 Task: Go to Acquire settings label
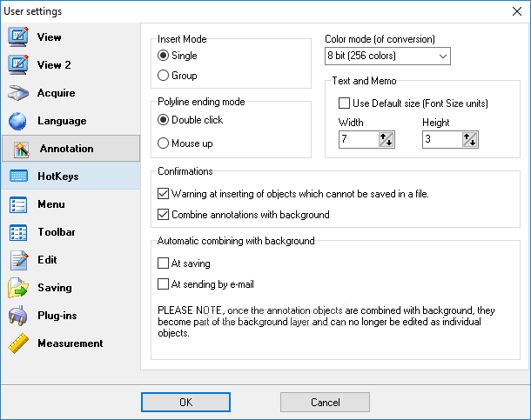click(57, 93)
